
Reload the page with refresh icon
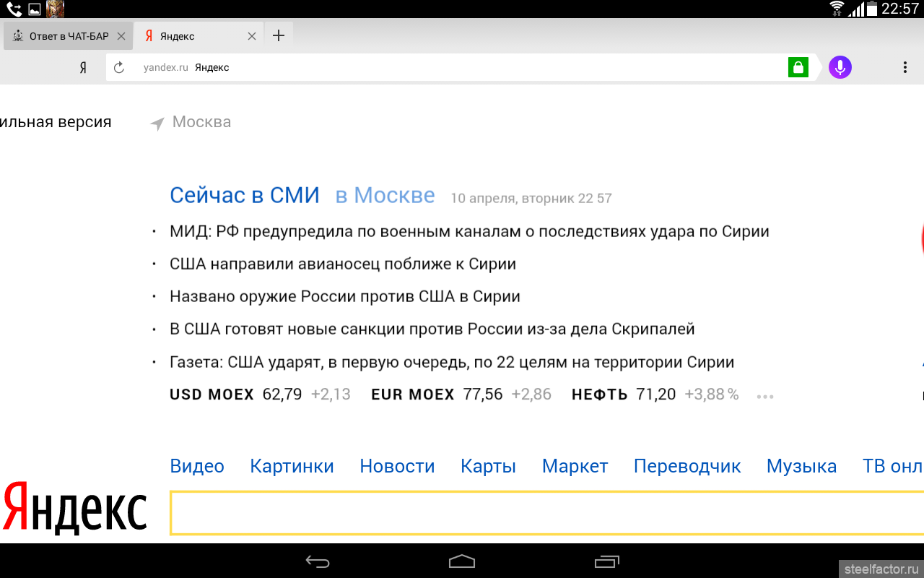coord(119,67)
